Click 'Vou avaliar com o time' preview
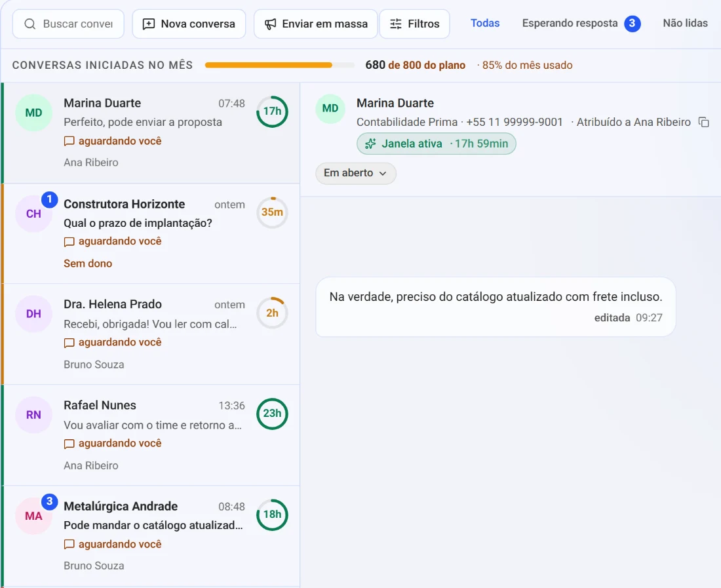721x588 pixels. pyautogui.click(x=153, y=425)
